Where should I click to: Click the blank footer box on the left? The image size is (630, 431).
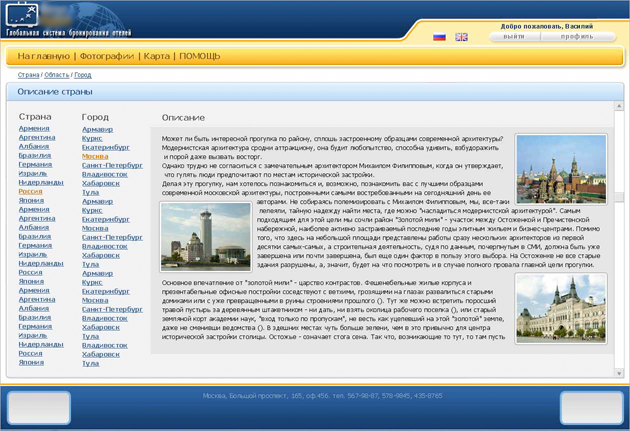39,408
